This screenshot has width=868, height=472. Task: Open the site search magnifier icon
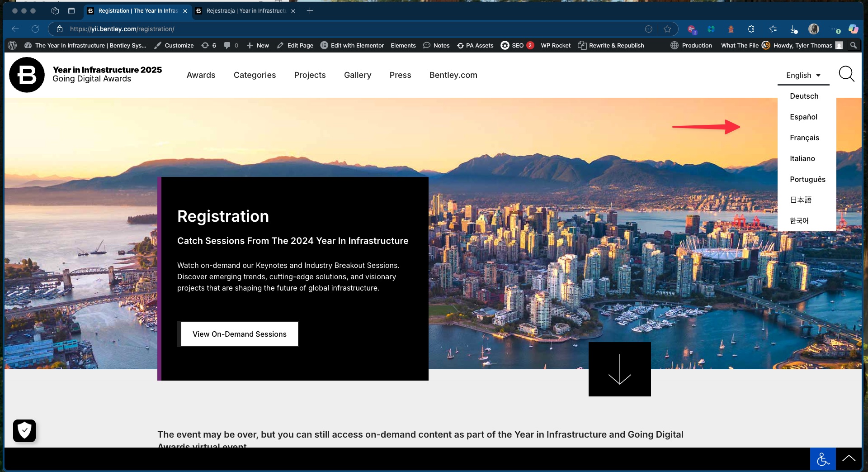click(x=846, y=74)
